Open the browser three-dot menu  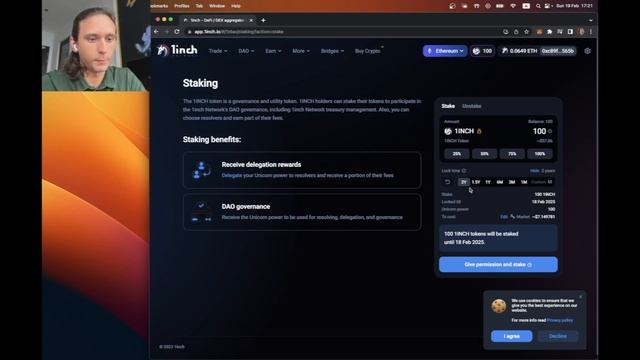591,31
